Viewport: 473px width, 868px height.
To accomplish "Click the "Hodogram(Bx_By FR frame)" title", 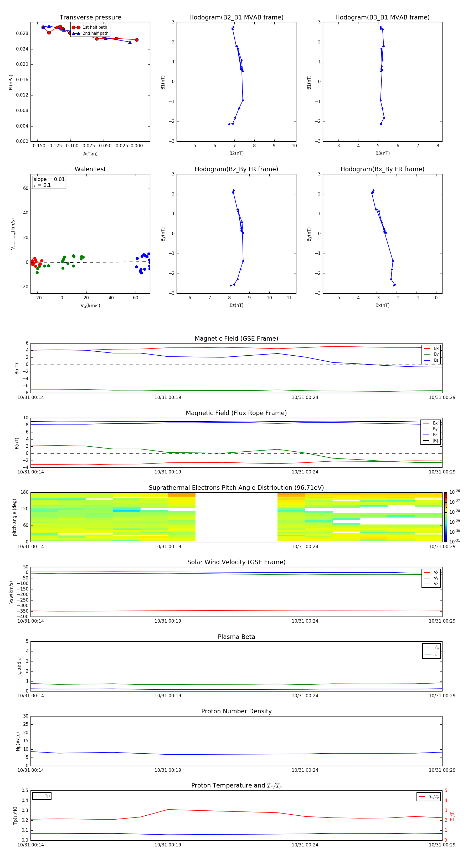I will [x=382, y=169].
